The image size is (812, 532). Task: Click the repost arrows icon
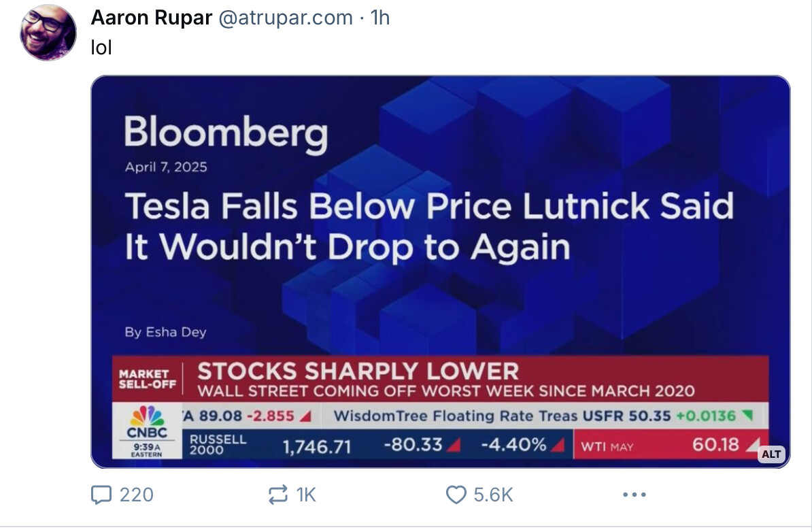(277, 495)
